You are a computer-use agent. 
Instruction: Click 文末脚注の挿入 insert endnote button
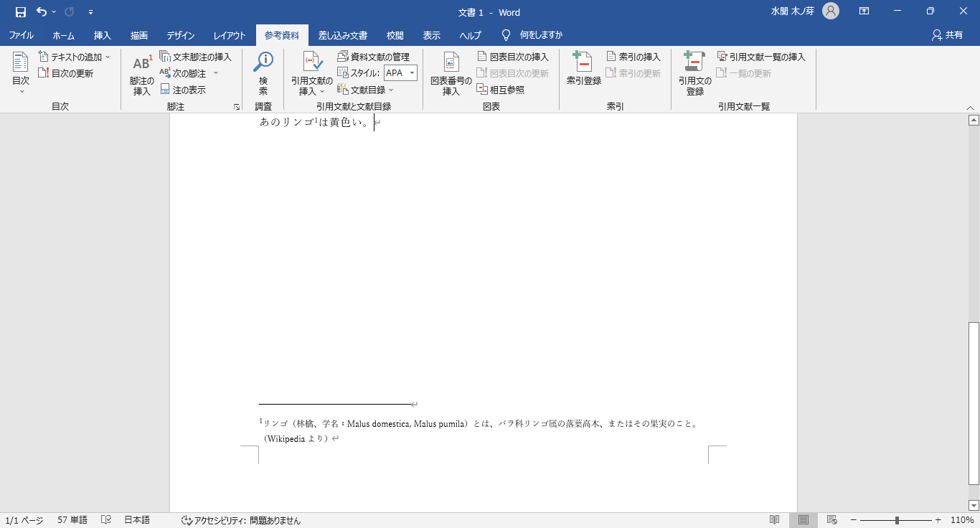click(195, 57)
